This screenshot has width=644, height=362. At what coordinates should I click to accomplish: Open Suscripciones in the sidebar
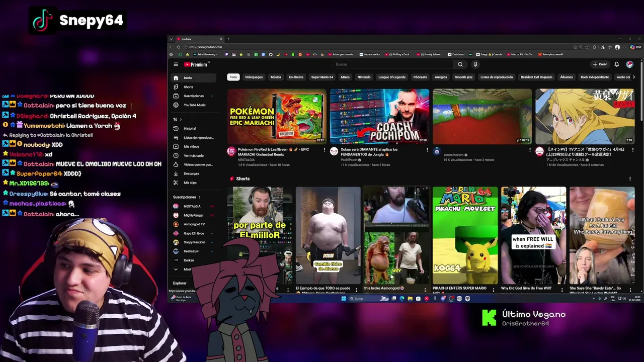pos(194,96)
